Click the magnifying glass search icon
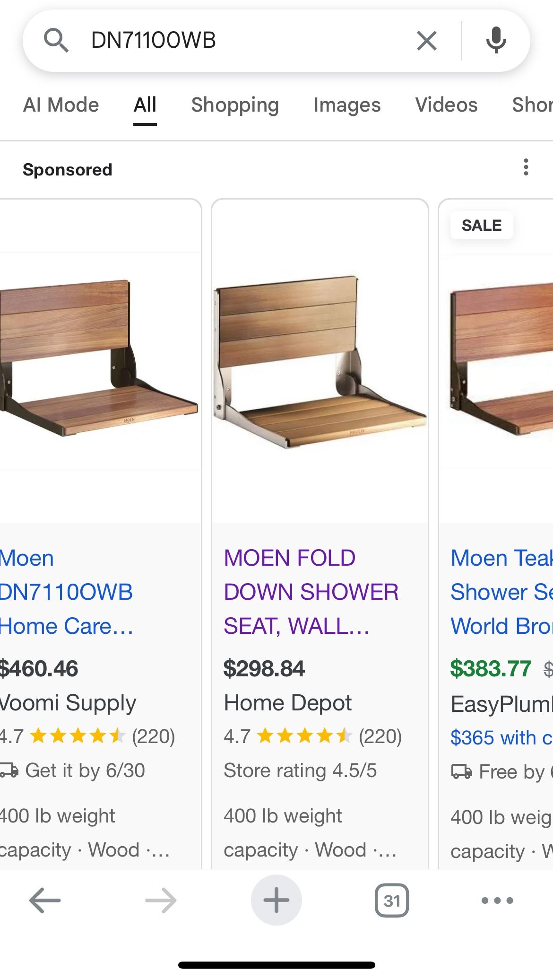Image resolution: width=553 pixels, height=980 pixels. 57,40
